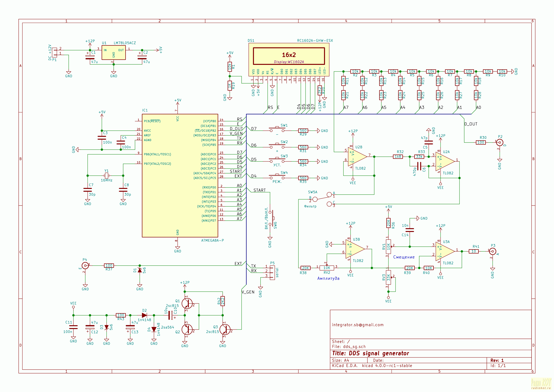Click capacitor C10 10u symbol

pos(171,315)
